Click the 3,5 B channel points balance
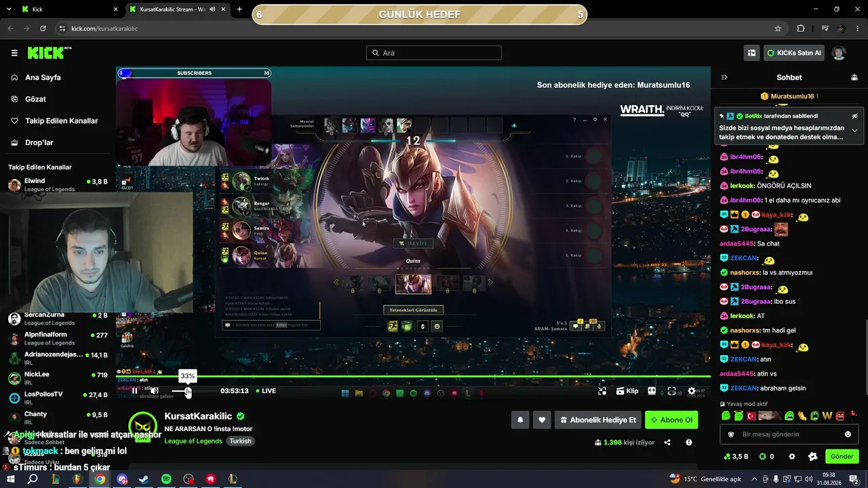The height and width of the screenshot is (488, 868). pyautogui.click(x=736, y=457)
